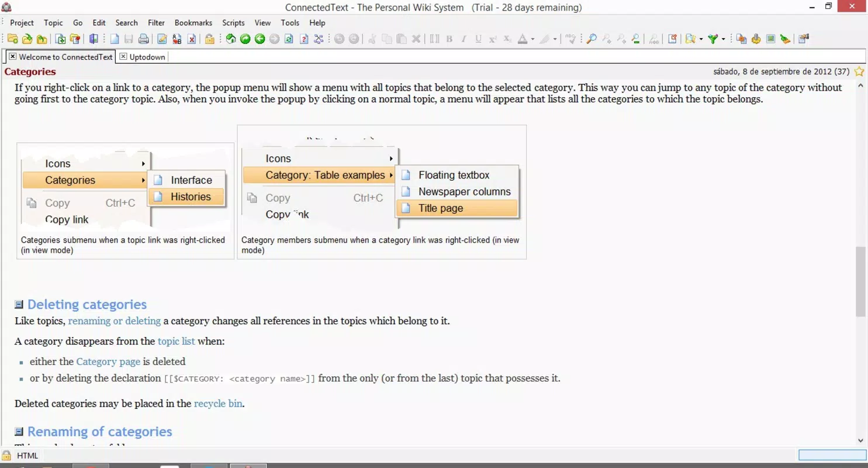Switch to the Uptodown tab
The width and height of the screenshot is (868, 468).
(x=142, y=57)
